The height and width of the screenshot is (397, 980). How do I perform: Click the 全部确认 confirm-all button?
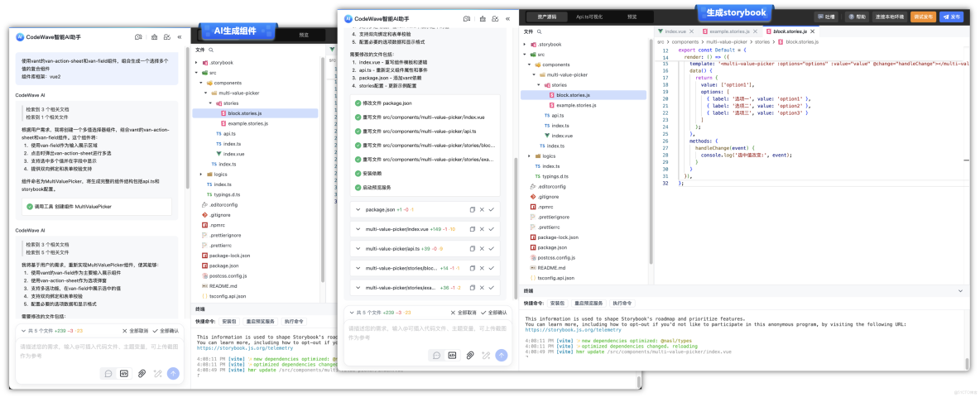tap(493, 312)
